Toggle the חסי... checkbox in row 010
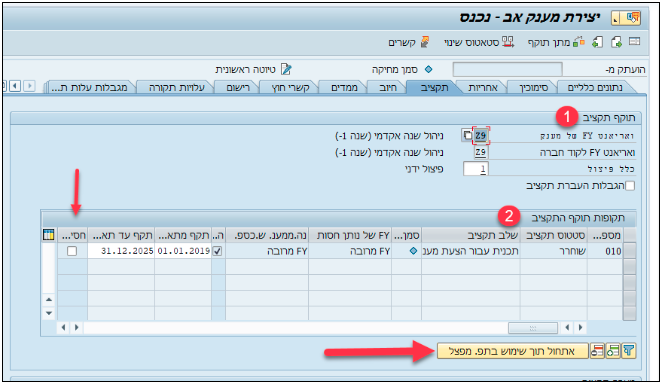662x385 pixels. 72,251
